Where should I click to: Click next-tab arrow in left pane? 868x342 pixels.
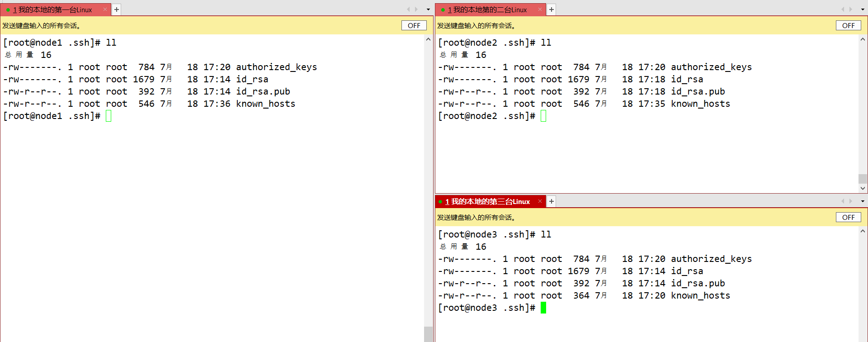coord(416,9)
